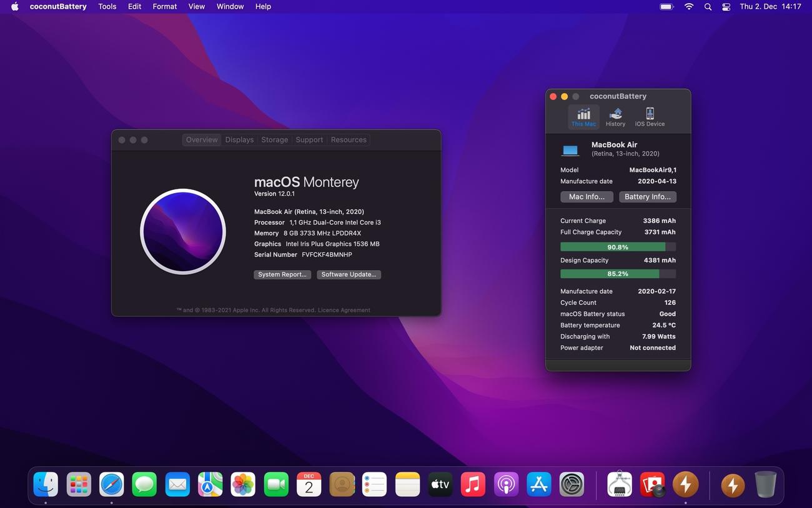Open System Information chip icon in Dock
Screen dimensions: 812x508
click(x=620, y=484)
